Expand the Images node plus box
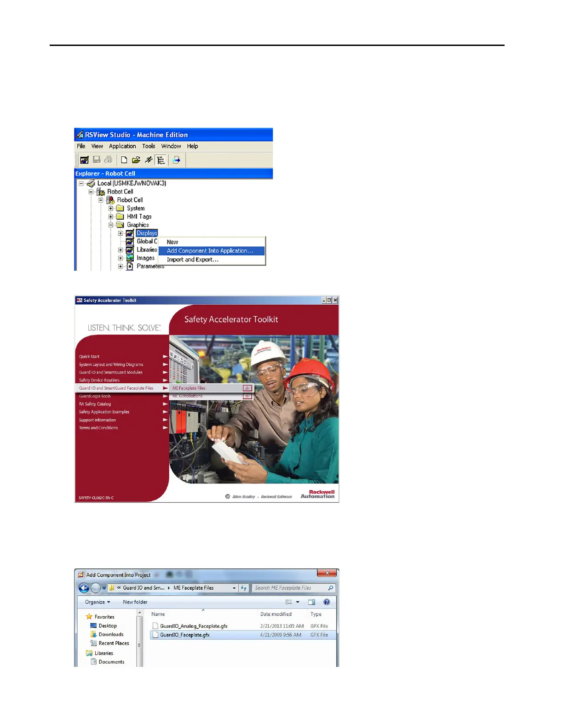The width and height of the screenshot is (563, 728). click(x=121, y=258)
